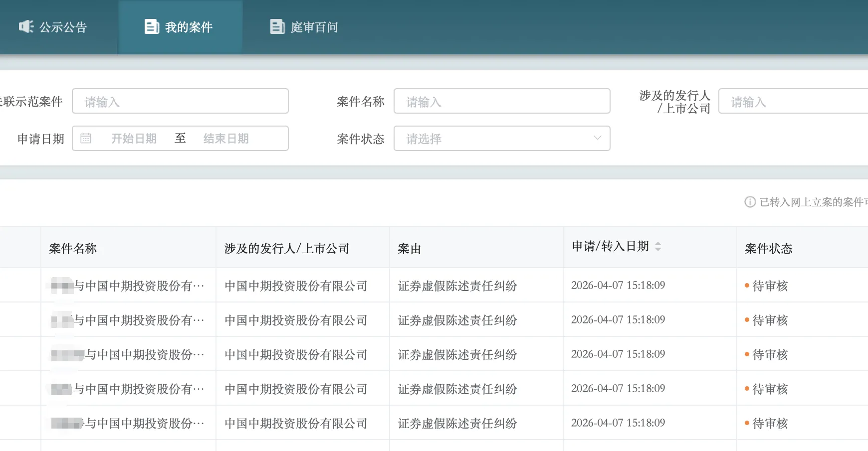Viewport: 868px width, 451px height.
Task: Click the calendar icon in 申请日期 field
Action: (86, 138)
